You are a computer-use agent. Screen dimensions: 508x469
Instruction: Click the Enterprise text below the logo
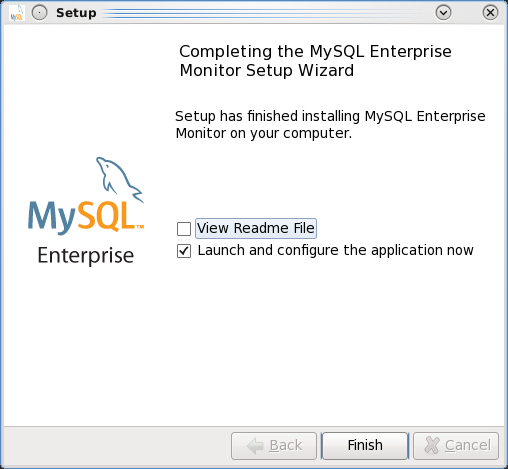coord(86,256)
